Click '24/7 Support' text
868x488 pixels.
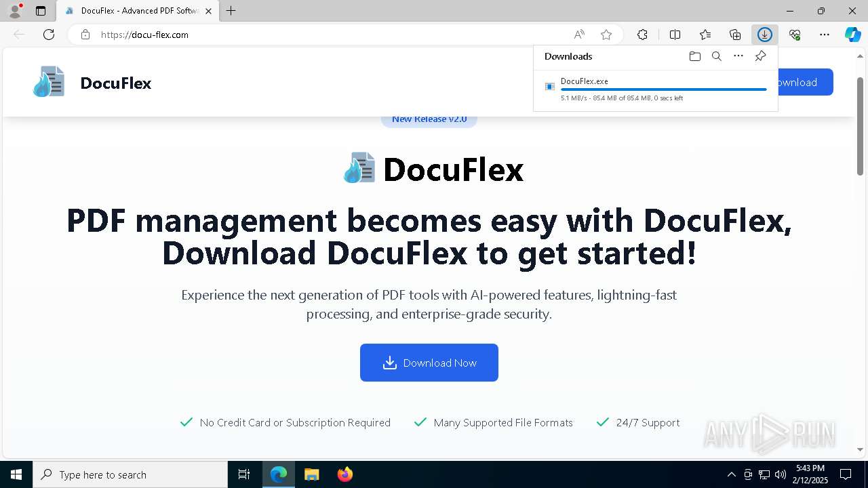click(648, 422)
